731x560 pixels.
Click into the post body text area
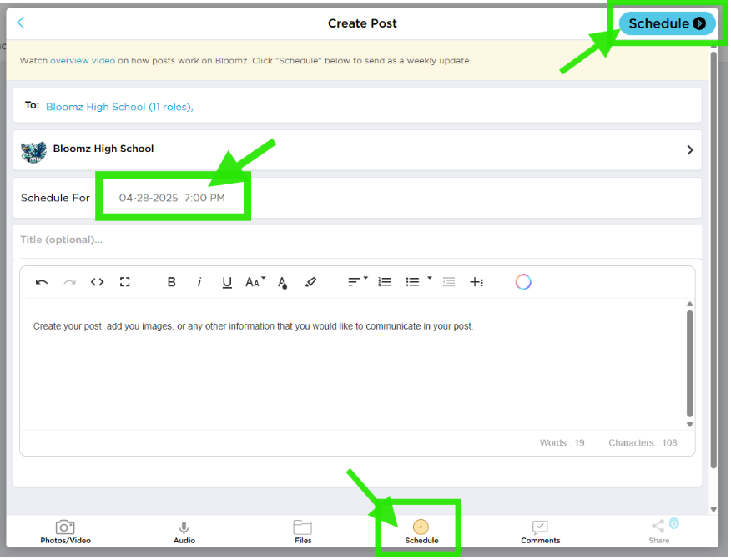(353, 364)
